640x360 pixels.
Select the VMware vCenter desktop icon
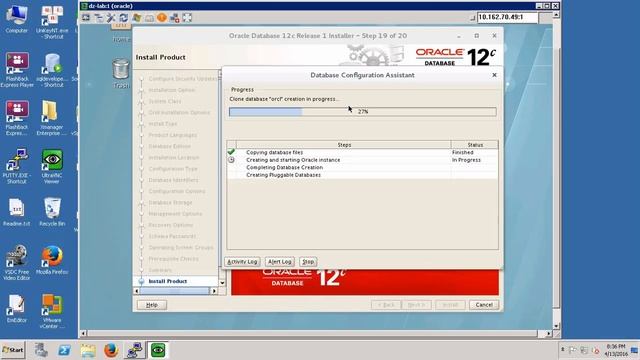(x=52, y=311)
